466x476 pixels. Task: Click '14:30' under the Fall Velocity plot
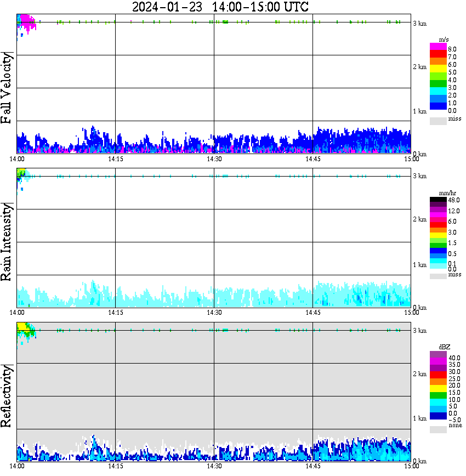(x=214, y=159)
